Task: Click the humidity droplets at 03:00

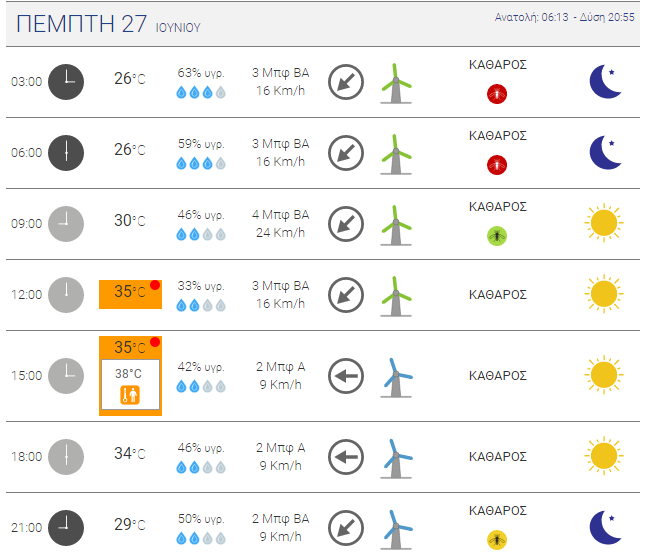Action: point(201,92)
